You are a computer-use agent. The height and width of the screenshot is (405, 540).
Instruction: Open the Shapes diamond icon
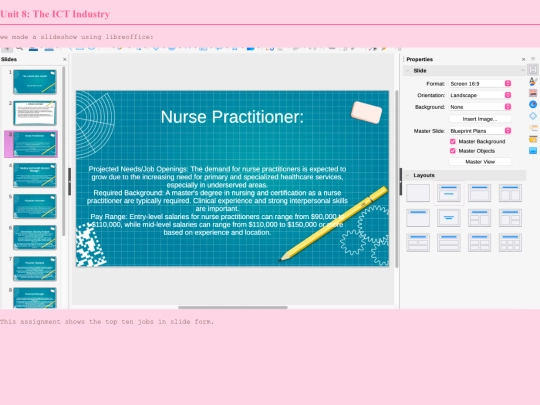coord(533,116)
